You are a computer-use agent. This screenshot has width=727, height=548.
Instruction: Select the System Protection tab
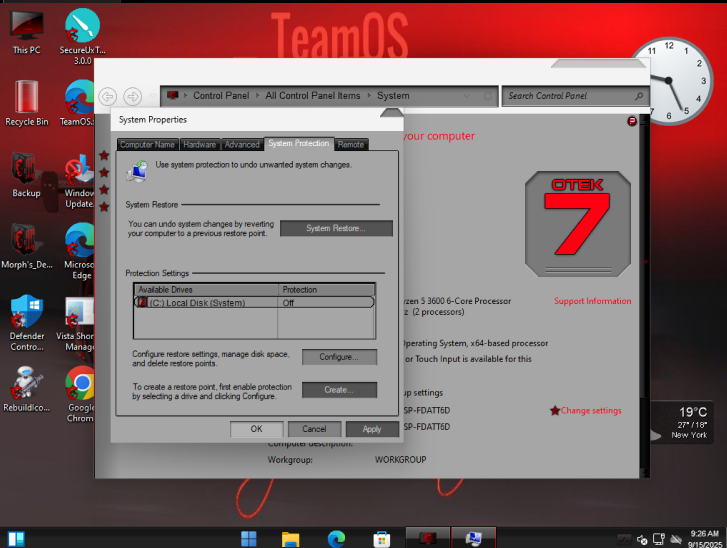(x=299, y=143)
